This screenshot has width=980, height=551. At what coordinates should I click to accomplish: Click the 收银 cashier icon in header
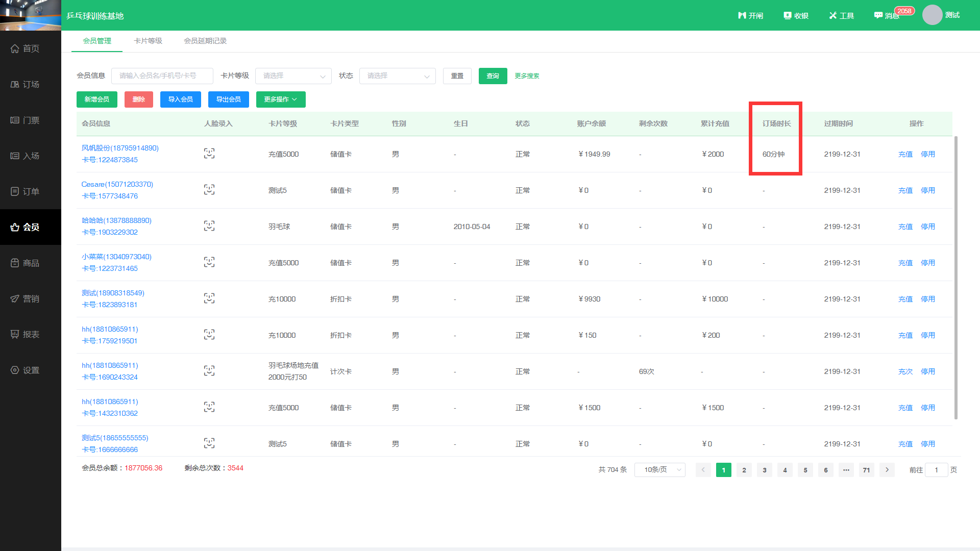(788, 16)
